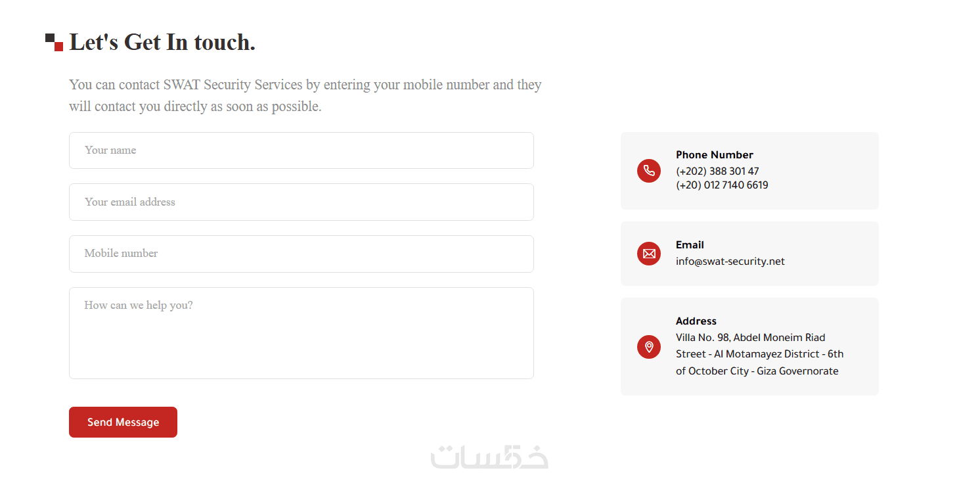Click into the Your email address field
This screenshot has height=479, width=980.
pyautogui.click(x=301, y=202)
